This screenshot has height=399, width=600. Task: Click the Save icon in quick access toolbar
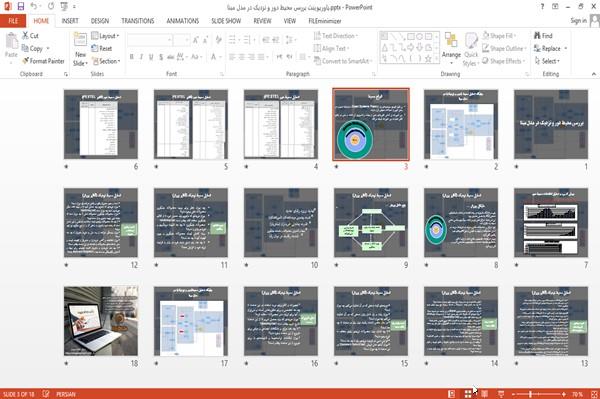click(21, 6)
